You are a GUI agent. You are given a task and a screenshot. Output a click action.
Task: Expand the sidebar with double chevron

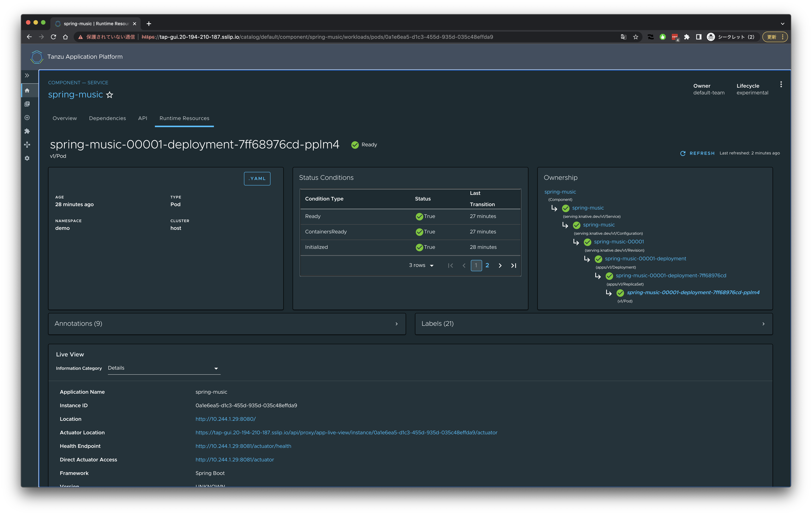coord(27,75)
